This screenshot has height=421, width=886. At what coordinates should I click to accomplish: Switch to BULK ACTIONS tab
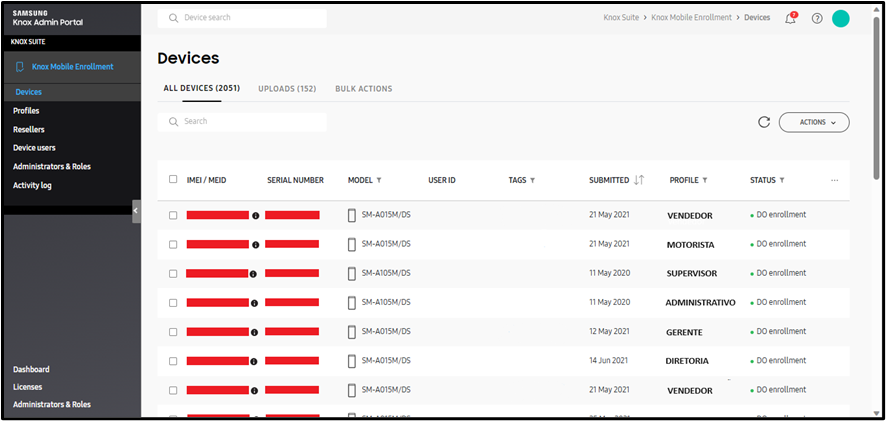click(x=363, y=89)
